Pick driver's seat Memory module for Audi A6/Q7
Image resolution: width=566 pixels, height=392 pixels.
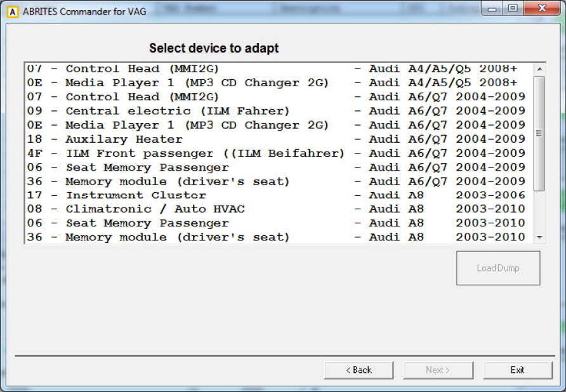[276, 181]
